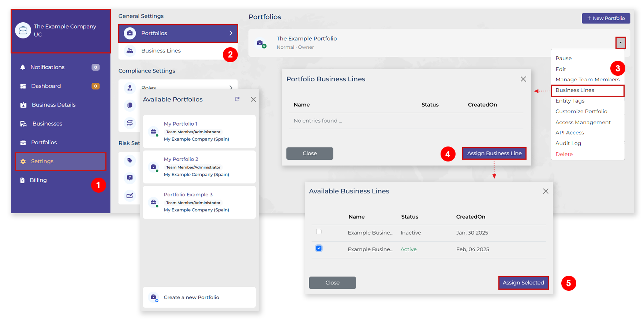Viewport: 644px width, 323px height.
Task: Open The Example Company UC header
Action: pyautogui.click(x=61, y=31)
